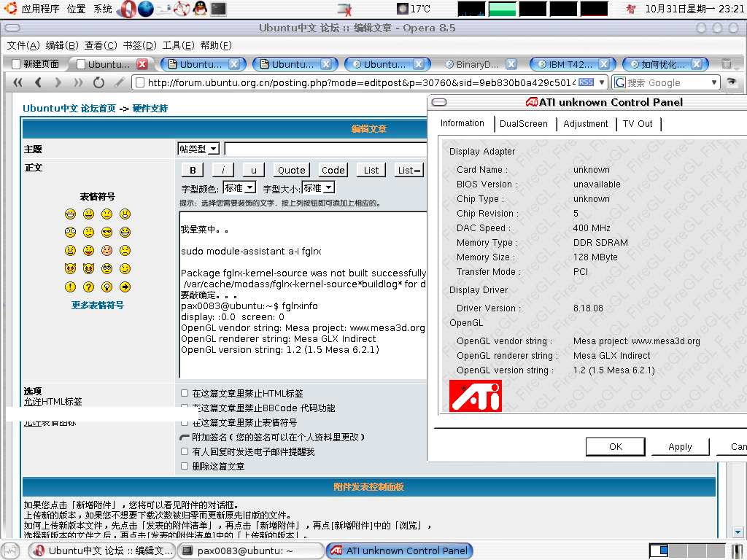Image resolution: width=747 pixels, height=560 pixels.
Task: Click the disconnected network status icon
Action: click(344, 9)
